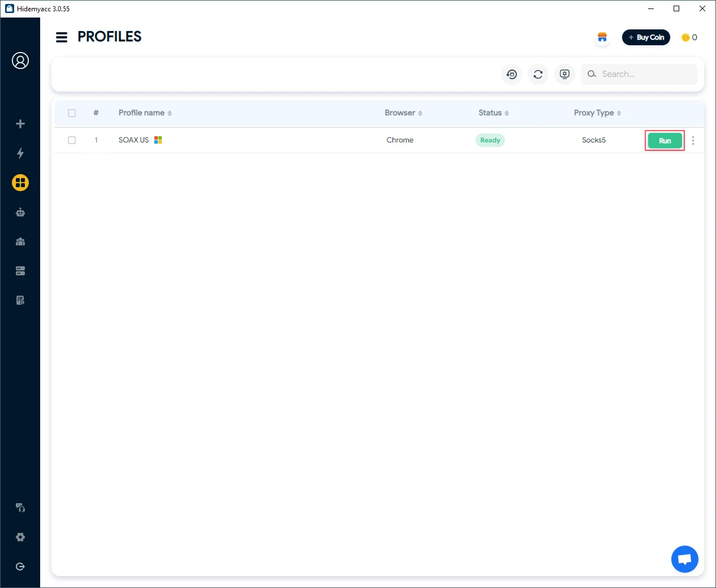
Task: Click the logout icon in sidebar
Action: pyautogui.click(x=20, y=567)
